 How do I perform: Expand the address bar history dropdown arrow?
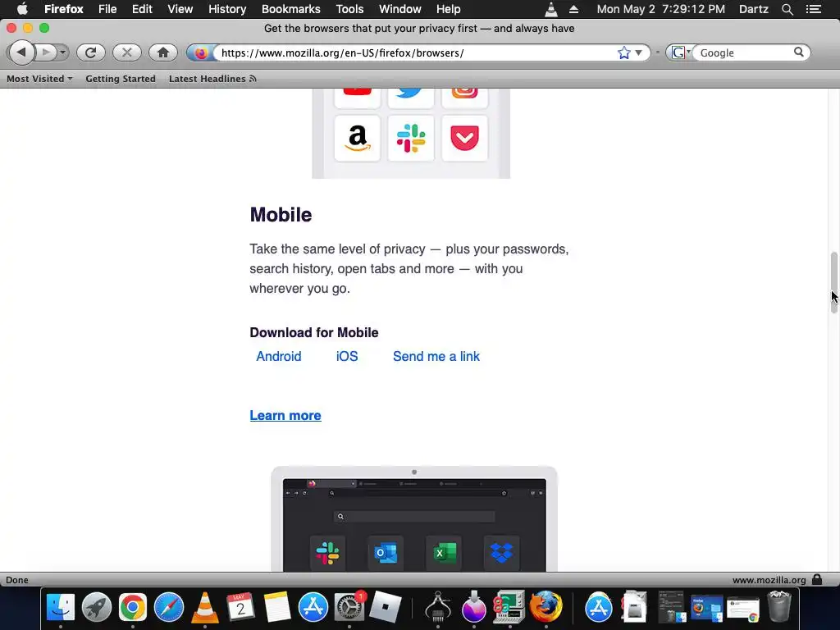coord(638,52)
